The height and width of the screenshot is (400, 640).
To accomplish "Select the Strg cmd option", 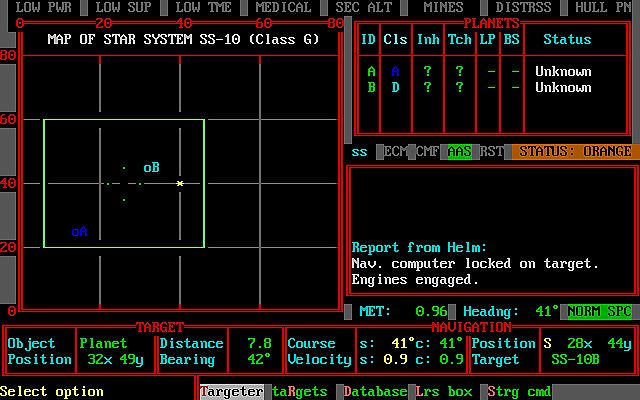I will tap(519, 391).
